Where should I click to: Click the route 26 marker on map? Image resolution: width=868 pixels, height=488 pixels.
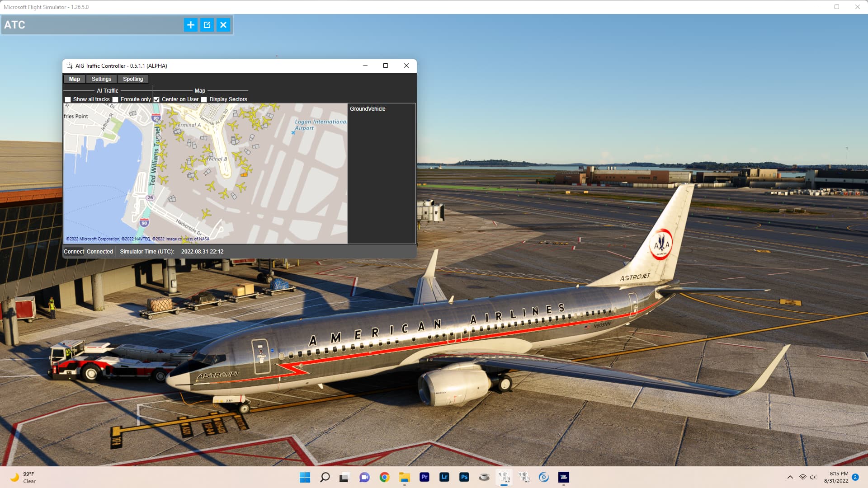(151, 197)
